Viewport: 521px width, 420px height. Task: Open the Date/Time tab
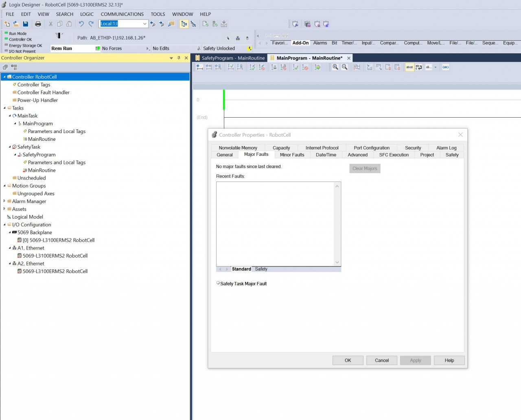point(326,155)
